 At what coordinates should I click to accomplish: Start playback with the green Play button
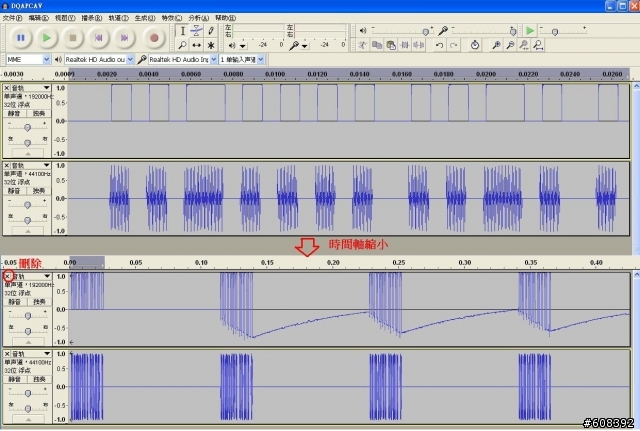click(47, 38)
